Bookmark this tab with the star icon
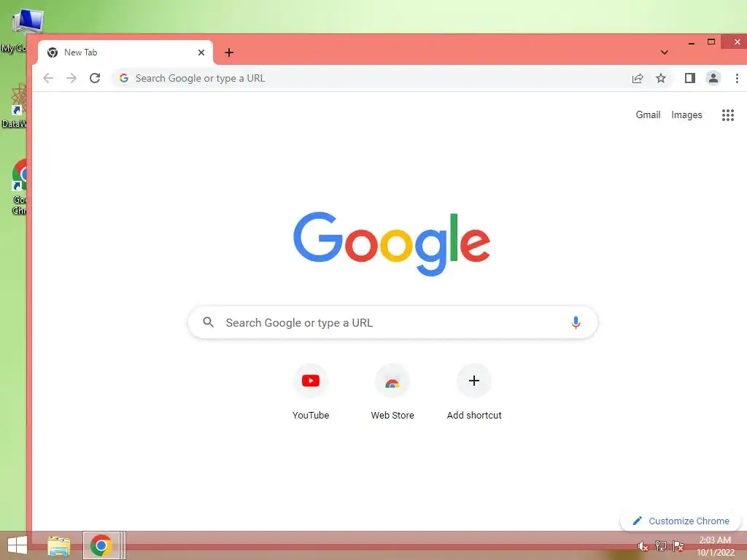747x560 pixels. (x=661, y=78)
